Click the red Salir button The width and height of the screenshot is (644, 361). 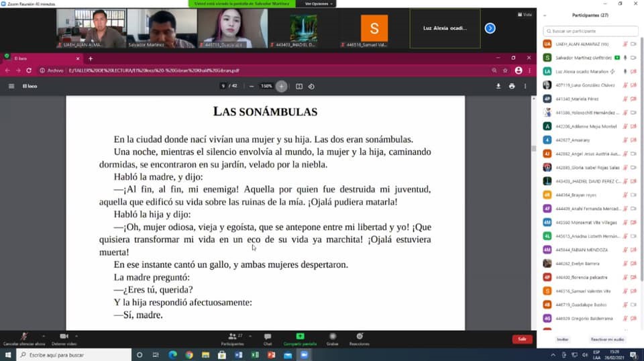(x=522, y=340)
